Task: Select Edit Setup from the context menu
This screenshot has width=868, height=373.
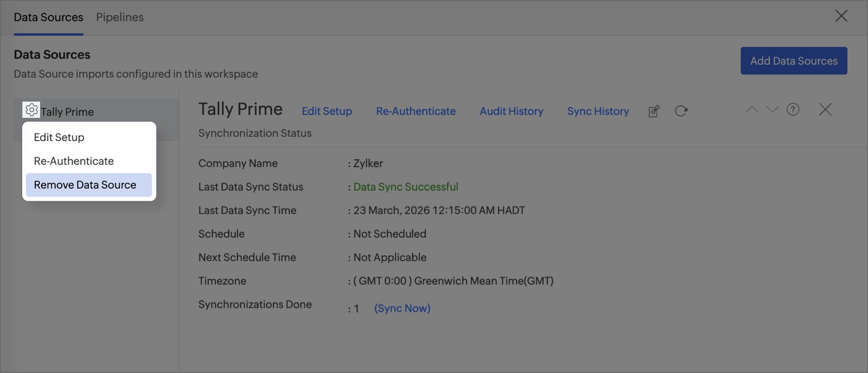Action: point(59,137)
